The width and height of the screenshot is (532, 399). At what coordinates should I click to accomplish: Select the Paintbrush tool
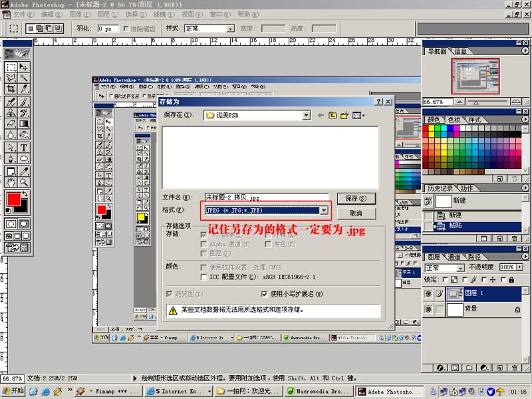coord(23,102)
